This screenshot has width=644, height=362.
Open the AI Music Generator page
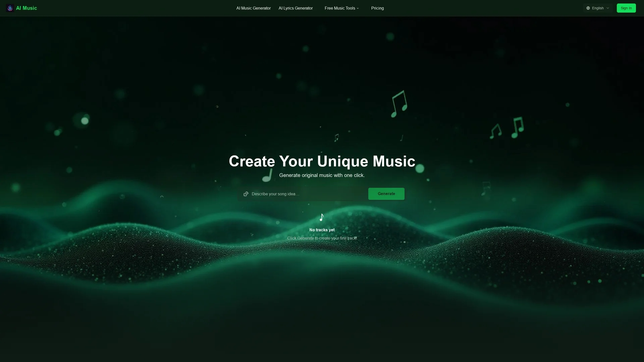[x=254, y=8]
